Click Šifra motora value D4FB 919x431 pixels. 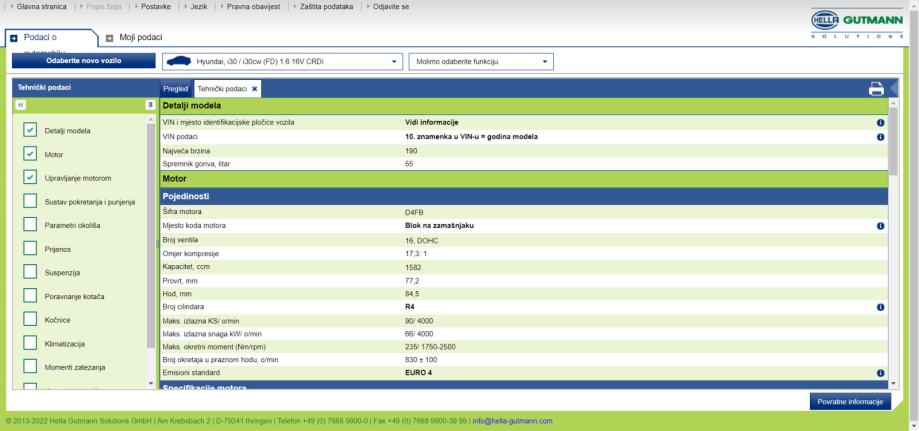coord(414,212)
